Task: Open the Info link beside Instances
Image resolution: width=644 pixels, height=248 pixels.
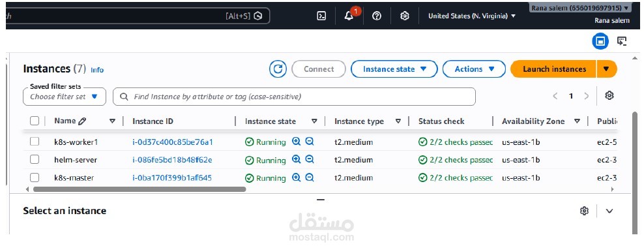Action: [x=97, y=70]
